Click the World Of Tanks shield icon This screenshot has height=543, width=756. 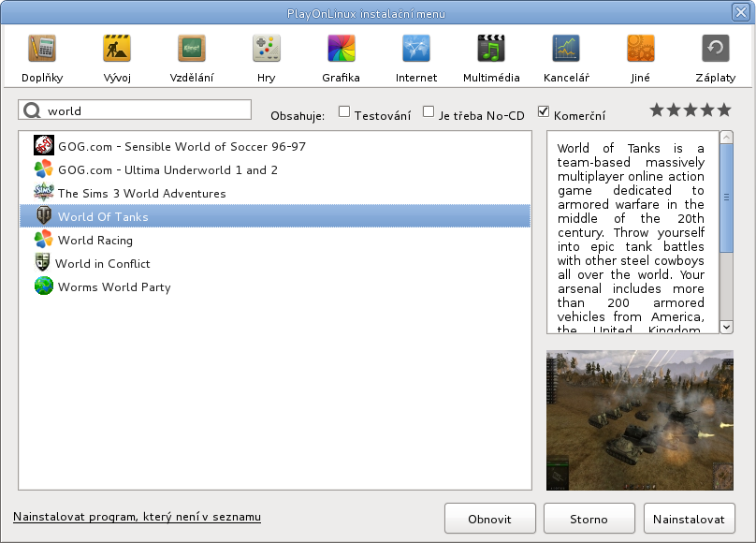pyautogui.click(x=43, y=215)
